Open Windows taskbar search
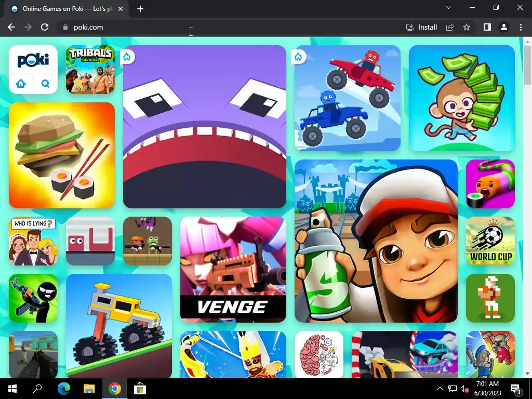 [37, 389]
